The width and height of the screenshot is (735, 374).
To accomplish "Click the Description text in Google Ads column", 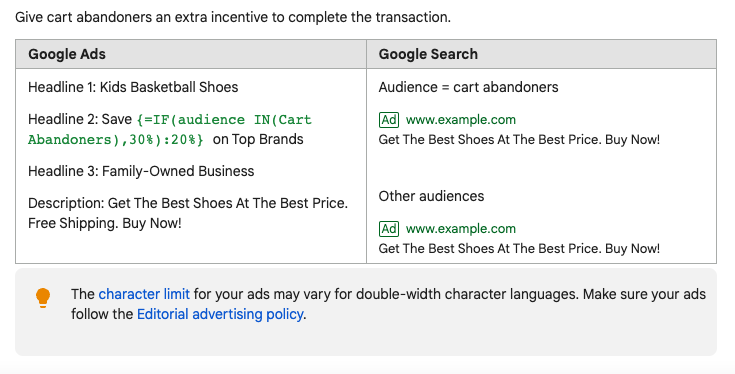I will click(188, 213).
